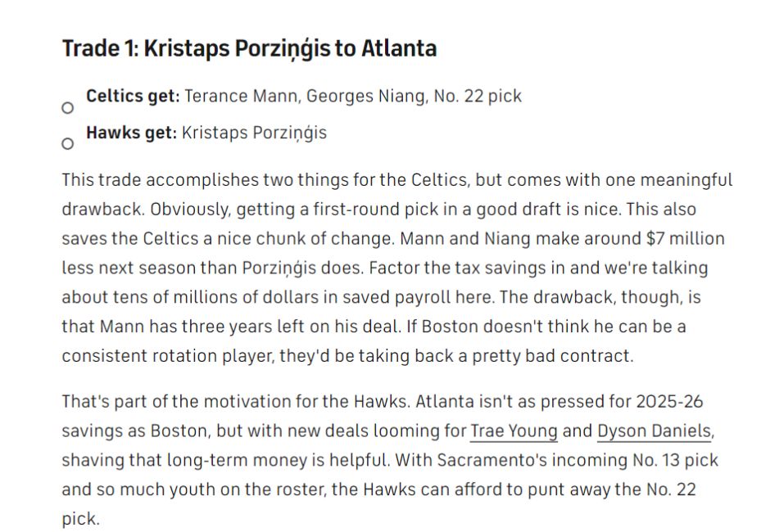This screenshot has height=532, width=770.
Task: Click the "$7 million" text
Action: (x=685, y=238)
